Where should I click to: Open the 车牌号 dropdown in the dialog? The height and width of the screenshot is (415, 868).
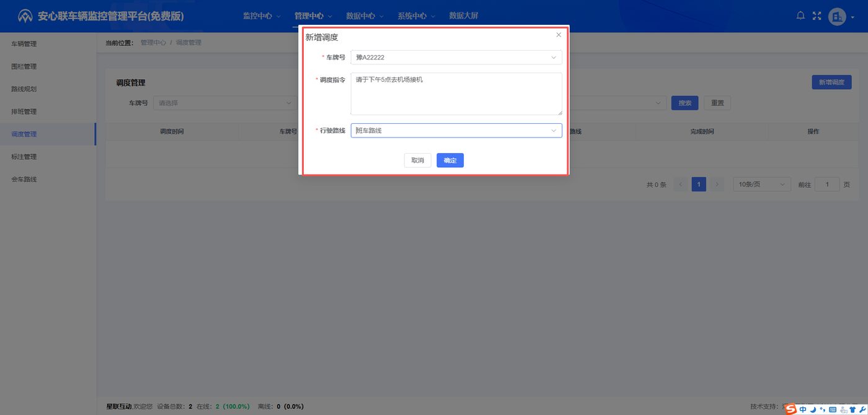(456, 58)
